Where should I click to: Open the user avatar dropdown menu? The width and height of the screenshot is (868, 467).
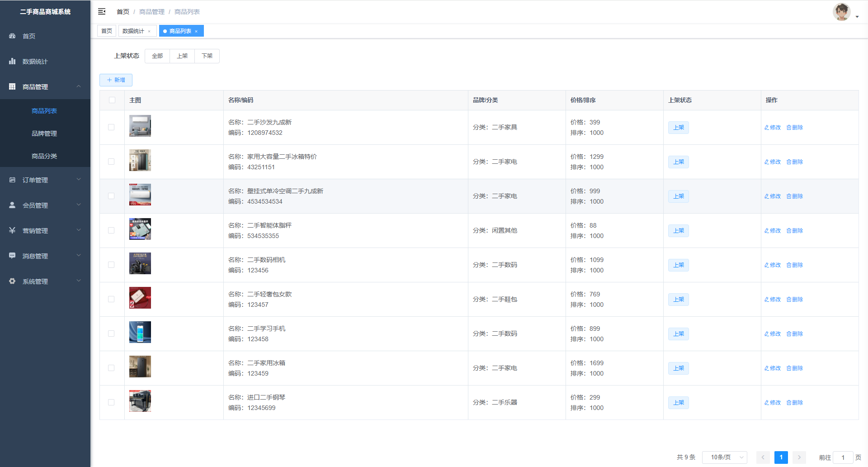pos(845,12)
